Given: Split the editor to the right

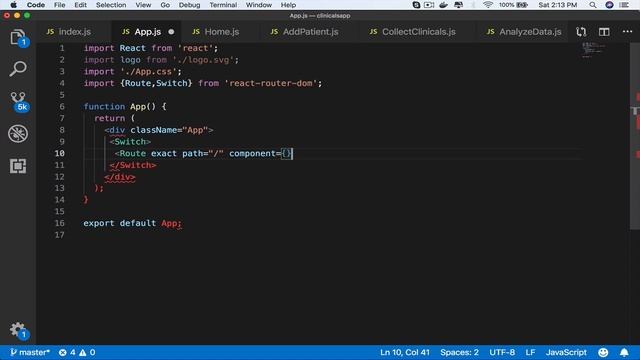Looking at the screenshot, I should [x=604, y=32].
